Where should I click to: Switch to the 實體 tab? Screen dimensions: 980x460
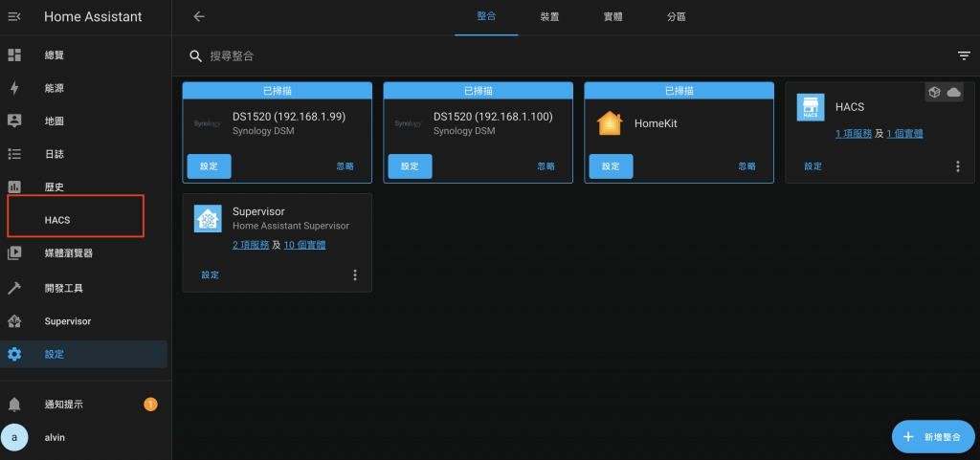point(613,17)
